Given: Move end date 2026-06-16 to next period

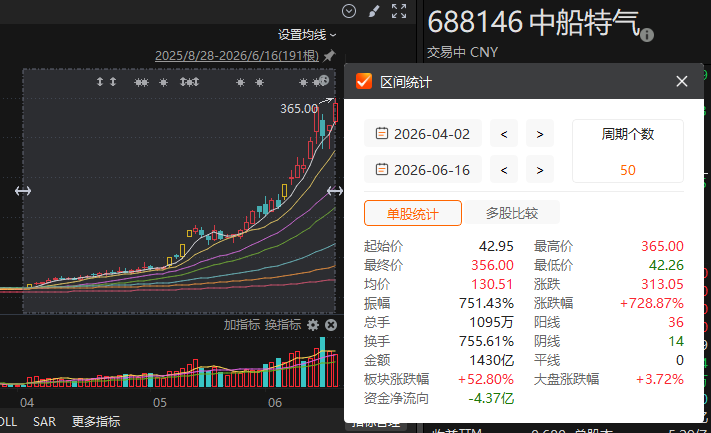Looking at the screenshot, I should (x=540, y=170).
